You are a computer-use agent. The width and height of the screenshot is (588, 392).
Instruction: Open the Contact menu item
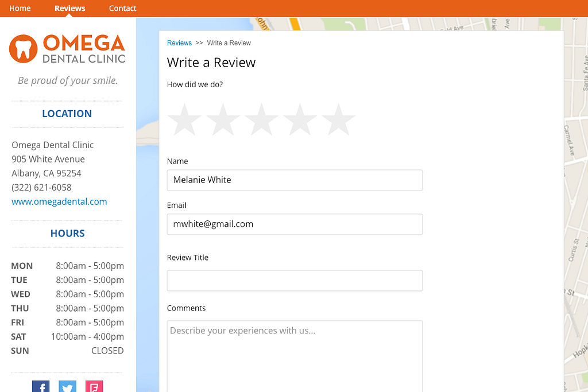point(123,8)
